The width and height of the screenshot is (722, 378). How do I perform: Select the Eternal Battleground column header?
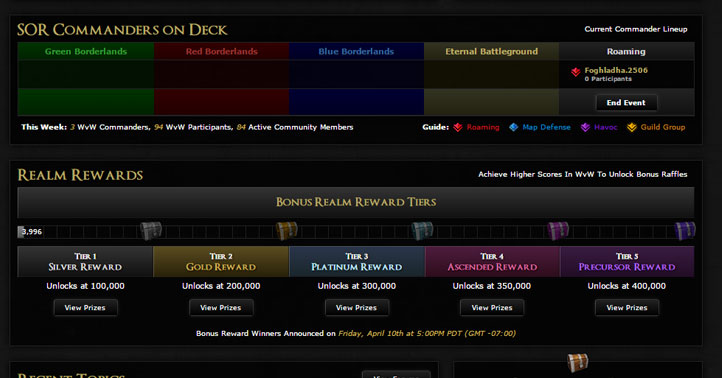tap(491, 51)
